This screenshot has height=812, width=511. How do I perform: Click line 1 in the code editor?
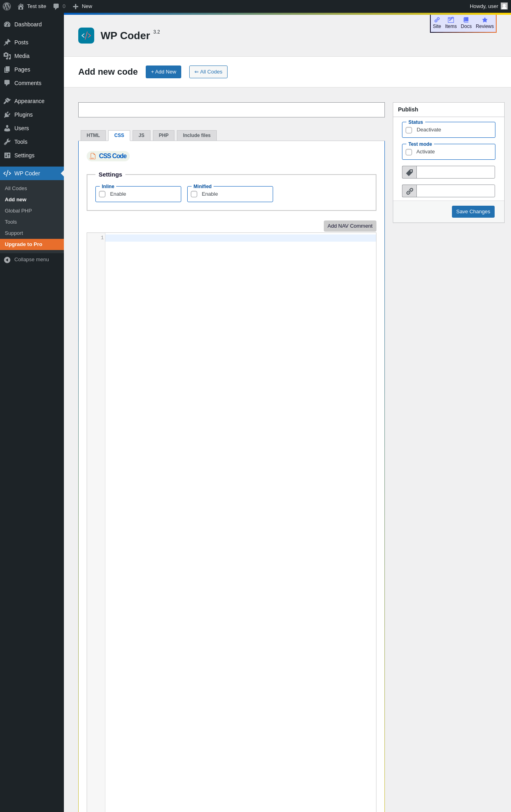click(x=241, y=238)
